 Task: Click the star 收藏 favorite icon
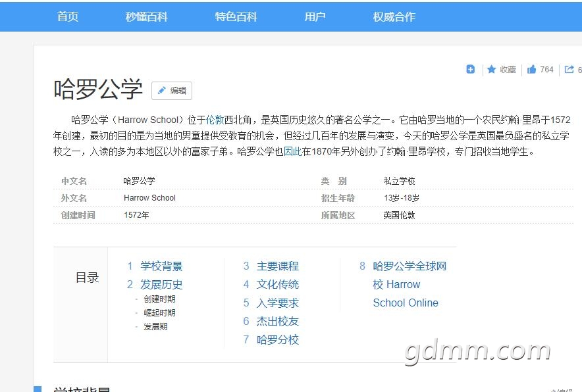point(492,70)
